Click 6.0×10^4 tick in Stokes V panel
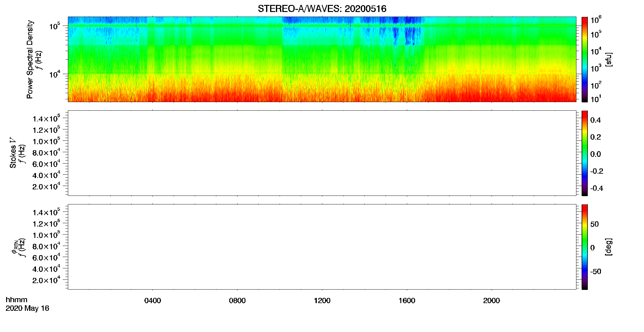Image resolution: width=644 pixels, height=332 pixels. pos(46,164)
